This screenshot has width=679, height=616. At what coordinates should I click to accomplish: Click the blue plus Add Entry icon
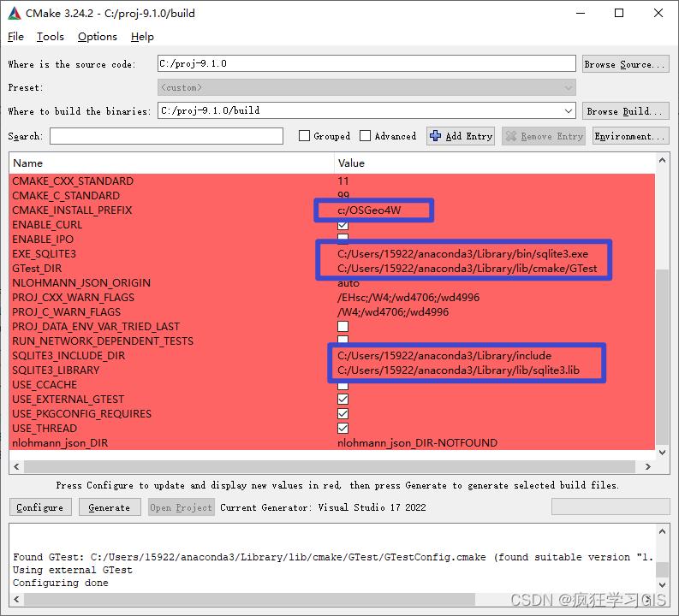[x=435, y=136]
